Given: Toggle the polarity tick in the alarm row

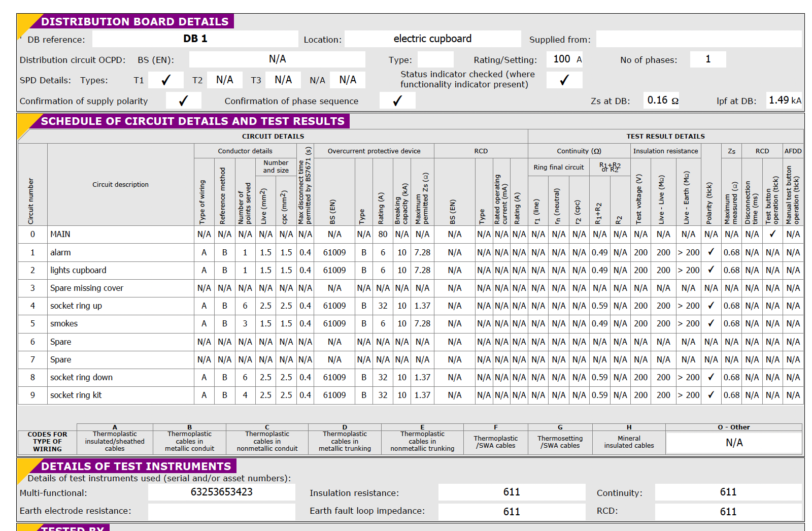Looking at the screenshot, I should (x=711, y=252).
